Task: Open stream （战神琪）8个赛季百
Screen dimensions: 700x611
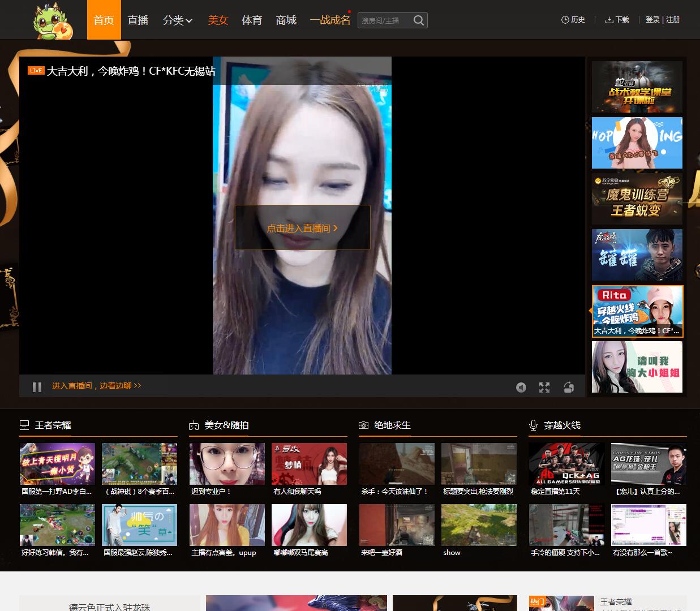Action: click(x=139, y=470)
